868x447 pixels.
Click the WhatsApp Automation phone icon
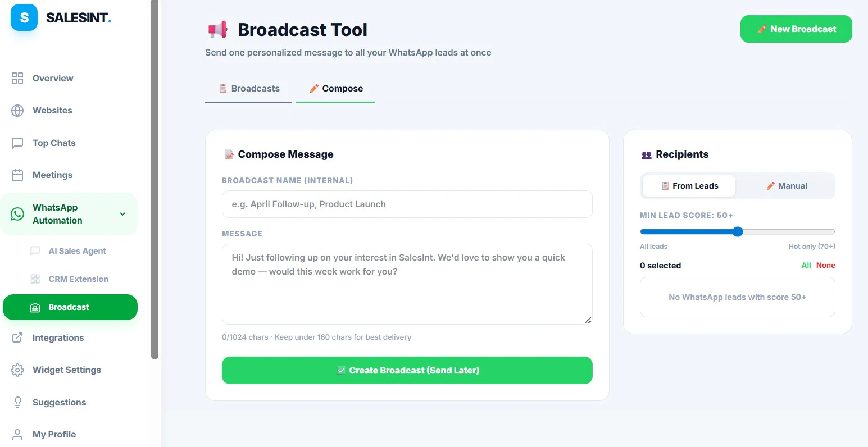[x=17, y=214]
